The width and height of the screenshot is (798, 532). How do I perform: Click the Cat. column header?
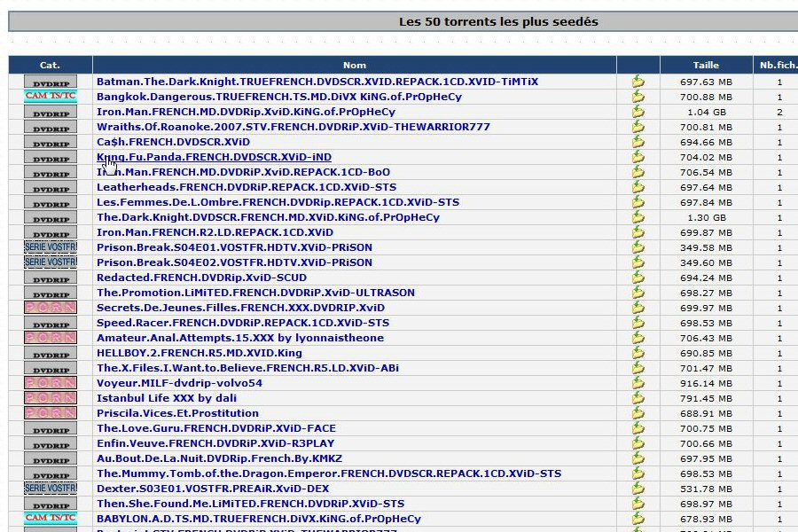(50, 65)
